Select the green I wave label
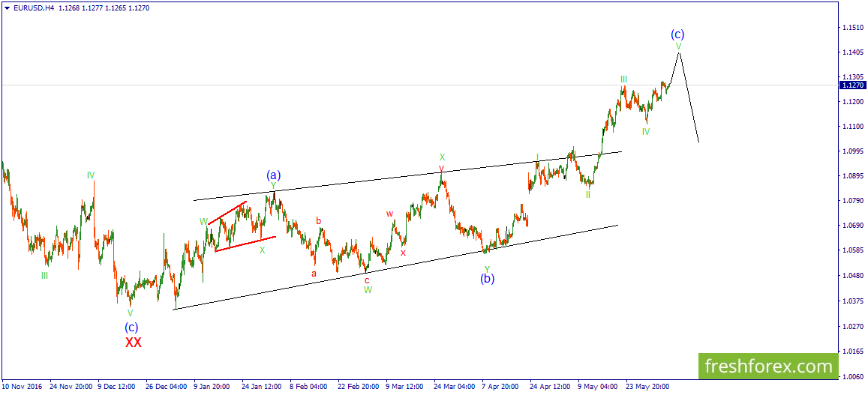 (537, 157)
